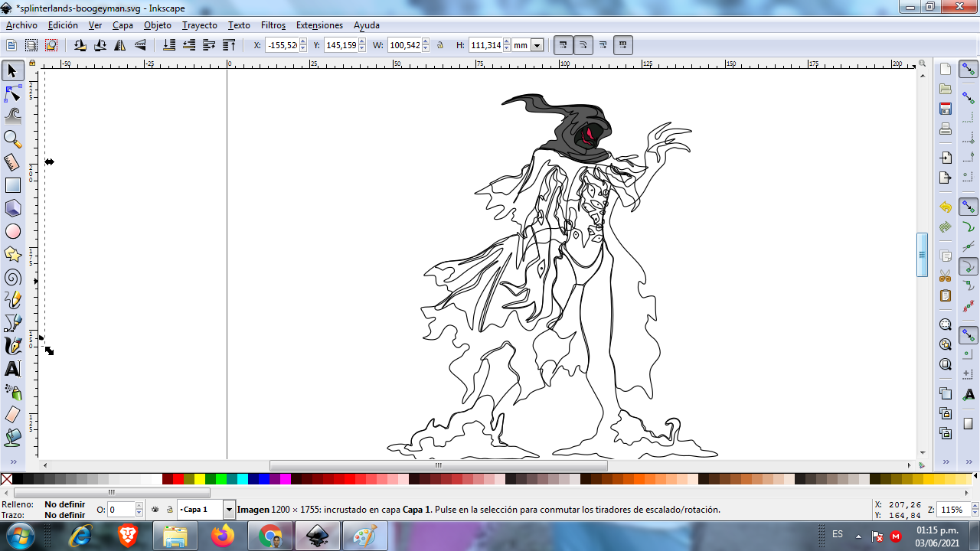Select the Paint bucket fill tool
The image size is (980, 551).
tap(12, 438)
